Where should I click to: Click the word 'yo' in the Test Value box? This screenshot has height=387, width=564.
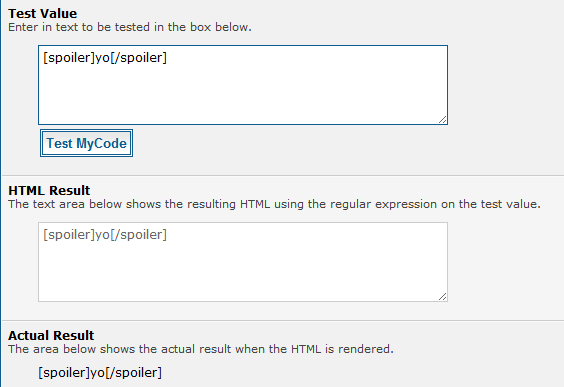103,58
